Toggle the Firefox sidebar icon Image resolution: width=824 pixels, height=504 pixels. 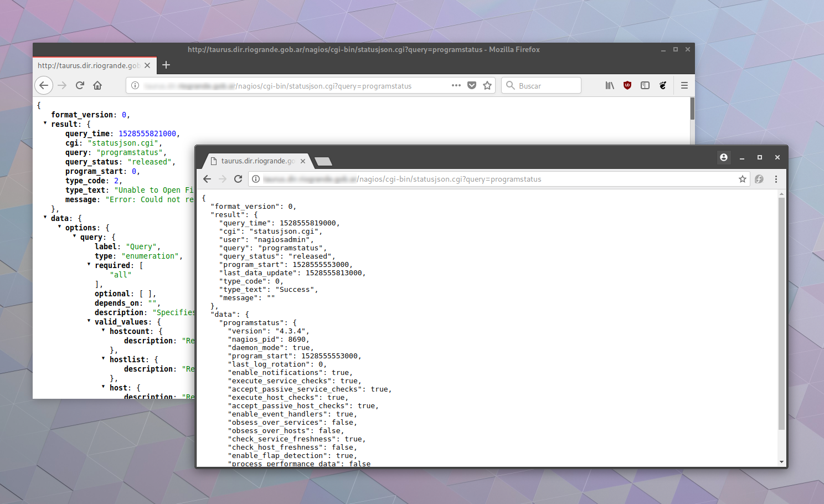point(645,85)
